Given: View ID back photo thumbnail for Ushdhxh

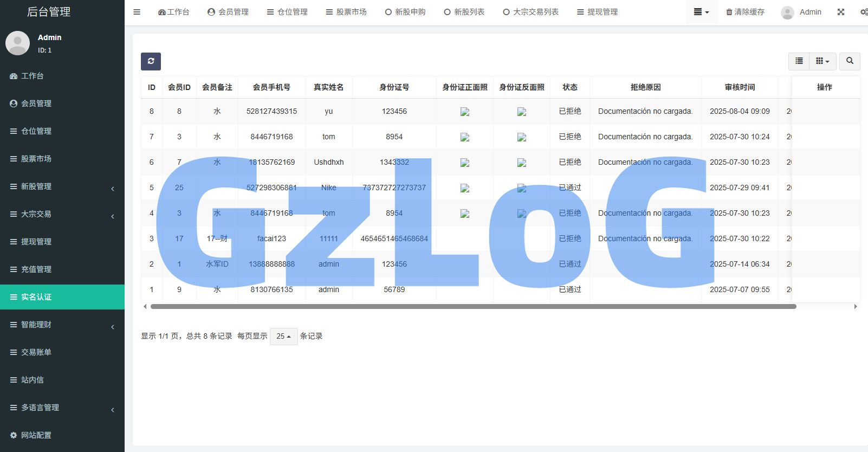Looking at the screenshot, I should [522, 163].
